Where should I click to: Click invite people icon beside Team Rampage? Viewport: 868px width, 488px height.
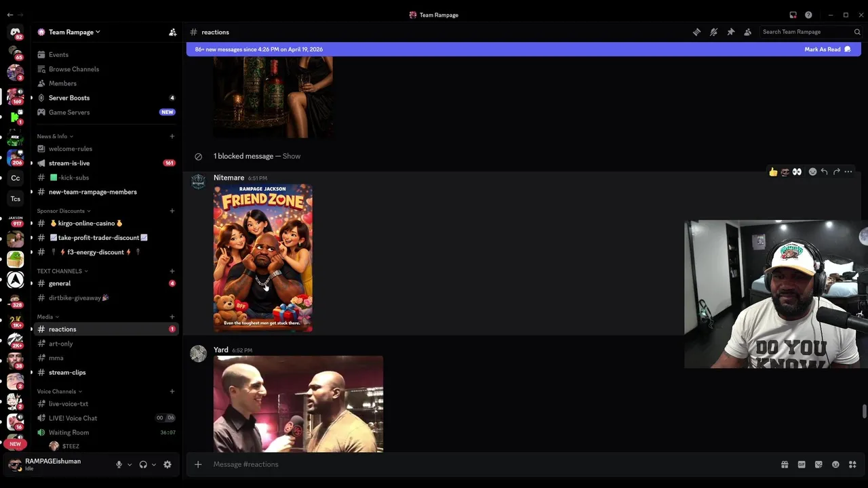click(x=172, y=32)
